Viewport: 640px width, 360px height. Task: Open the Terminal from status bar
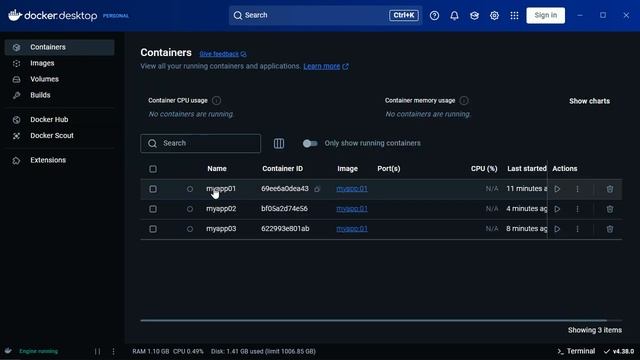(x=576, y=351)
